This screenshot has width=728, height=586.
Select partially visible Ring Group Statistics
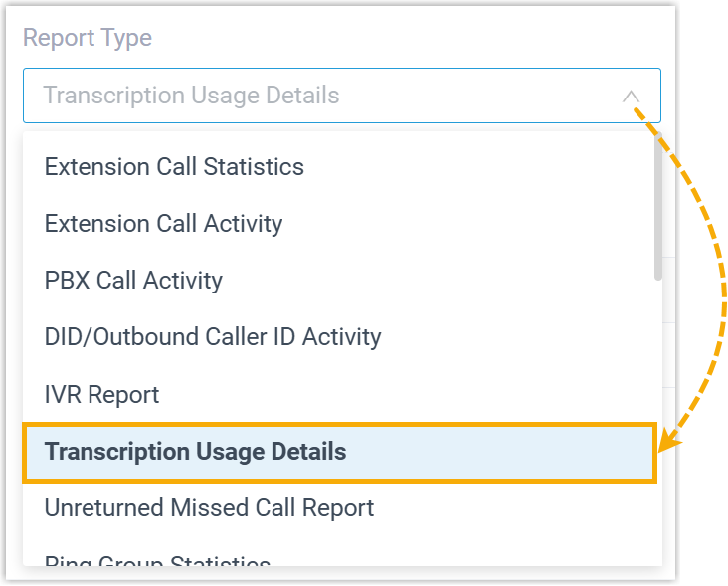pyautogui.click(x=157, y=561)
